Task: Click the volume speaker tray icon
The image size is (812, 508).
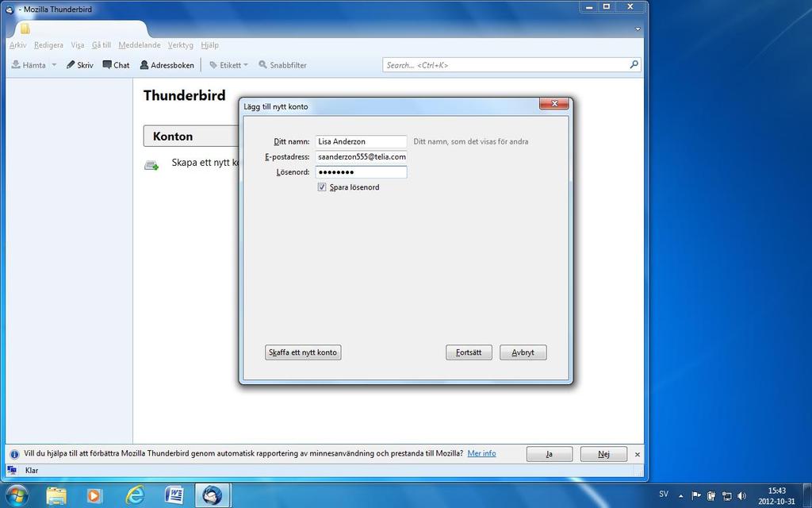Action: (742, 495)
